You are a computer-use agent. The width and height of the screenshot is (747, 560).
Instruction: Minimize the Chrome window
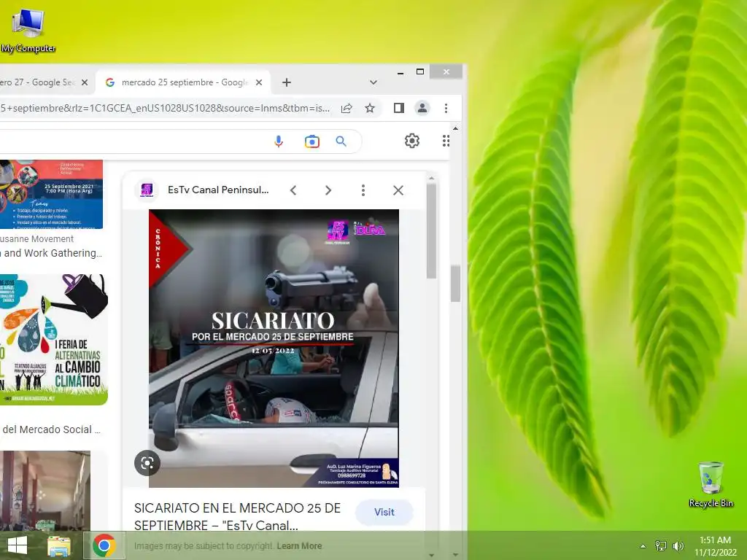click(x=400, y=72)
